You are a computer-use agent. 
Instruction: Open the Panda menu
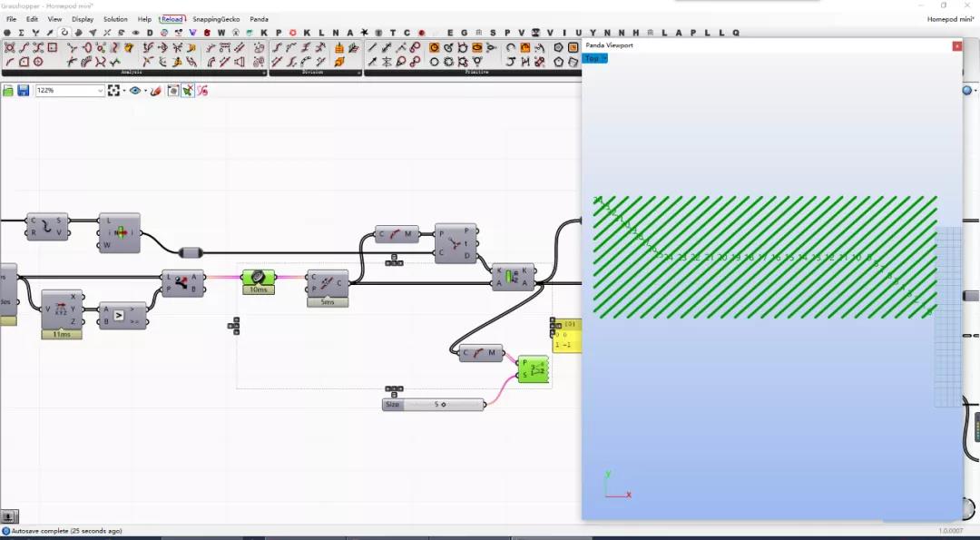259,19
